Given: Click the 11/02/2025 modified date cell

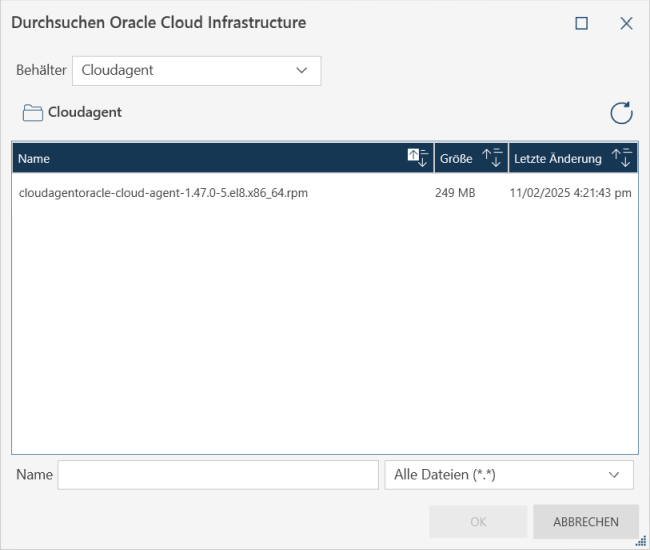Looking at the screenshot, I should pyautogui.click(x=570, y=193).
